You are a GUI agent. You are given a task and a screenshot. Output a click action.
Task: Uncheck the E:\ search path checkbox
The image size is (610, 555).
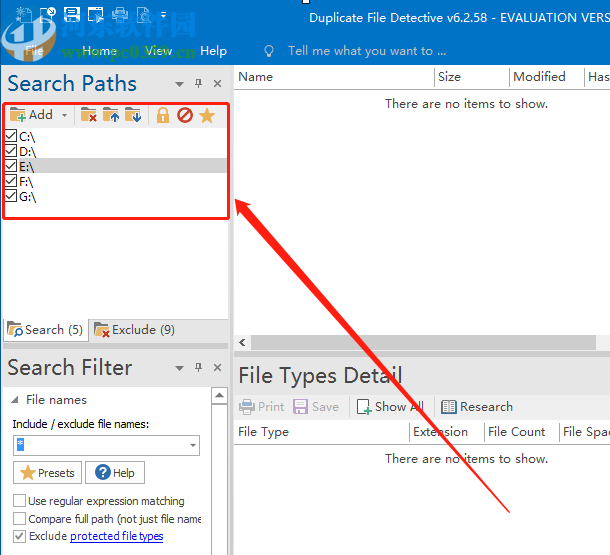tap(11, 166)
